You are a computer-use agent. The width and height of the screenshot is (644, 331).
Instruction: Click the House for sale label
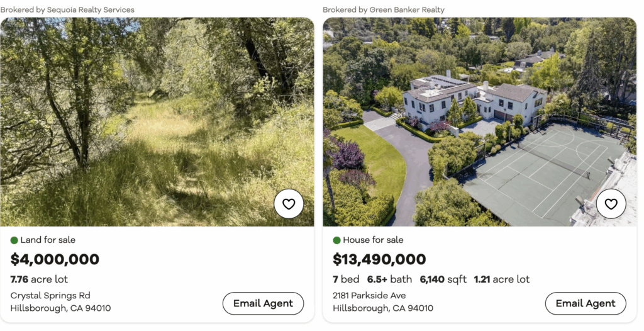coord(373,240)
